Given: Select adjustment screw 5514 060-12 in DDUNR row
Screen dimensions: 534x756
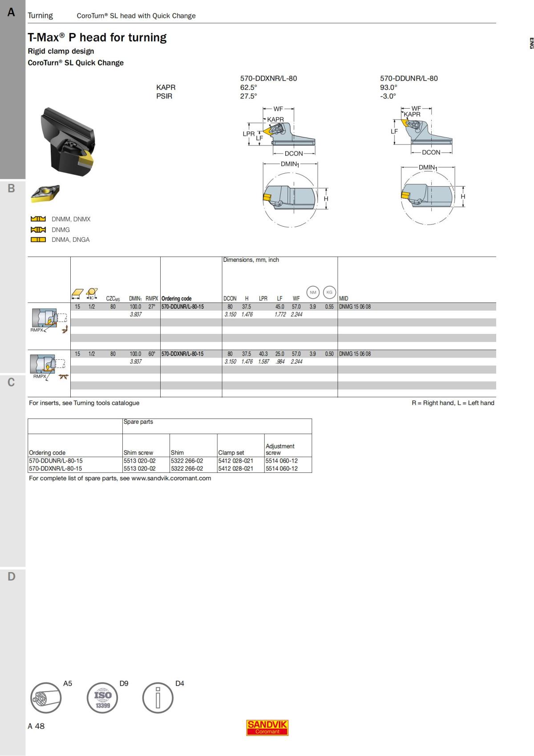Looking at the screenshot, I should [282, 461].
